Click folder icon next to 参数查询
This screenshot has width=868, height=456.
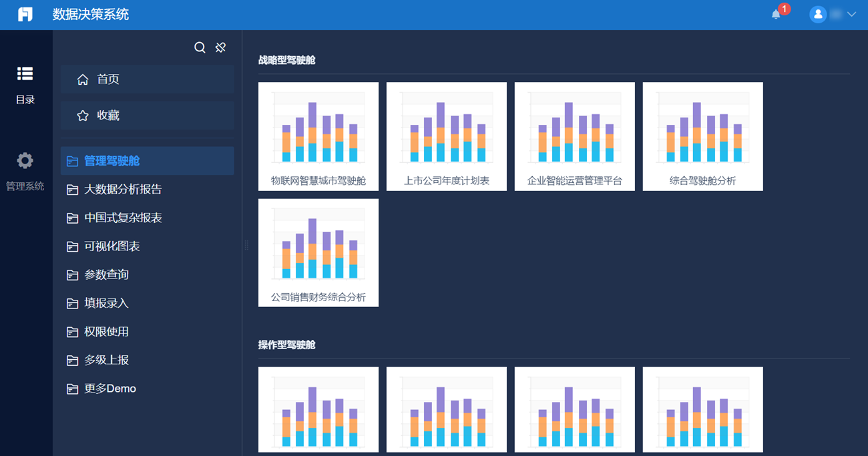[73, 275]
